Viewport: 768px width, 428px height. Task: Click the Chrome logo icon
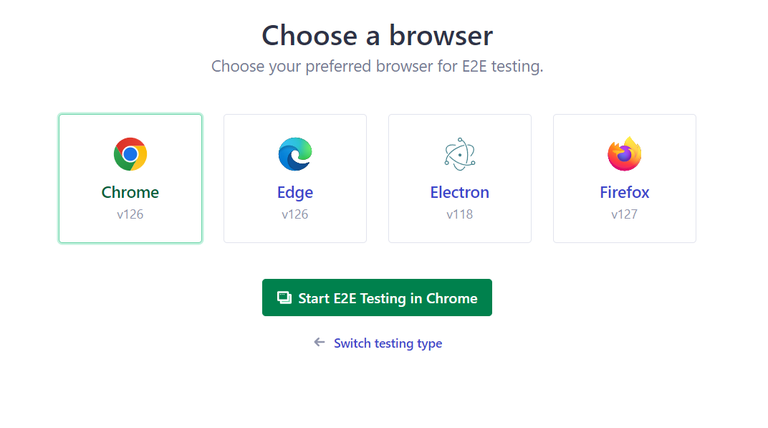(130, 154)
